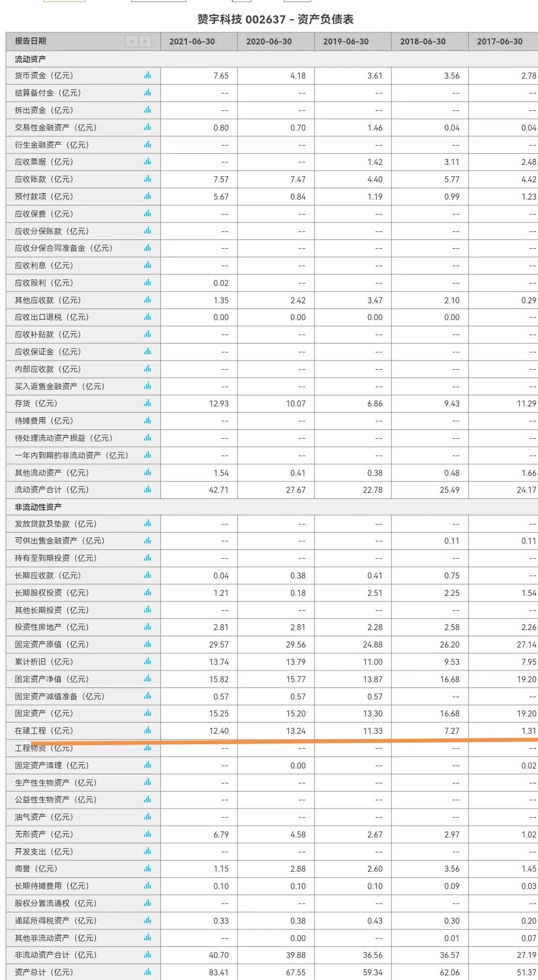Click 2018 total assets value 62.06

449,972
